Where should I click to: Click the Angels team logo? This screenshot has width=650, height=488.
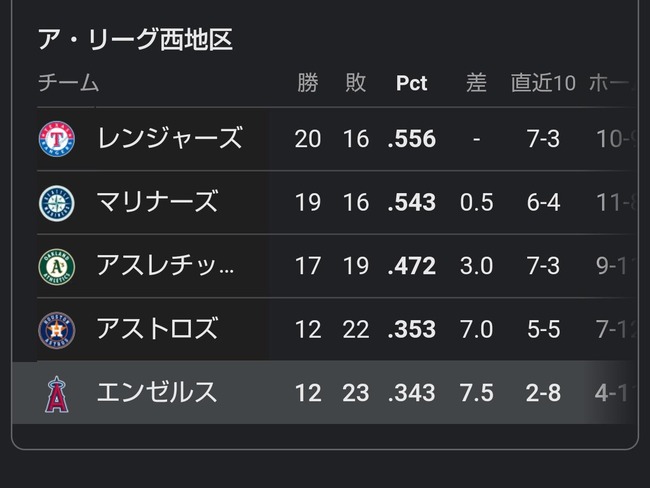[x=56, y=393]
